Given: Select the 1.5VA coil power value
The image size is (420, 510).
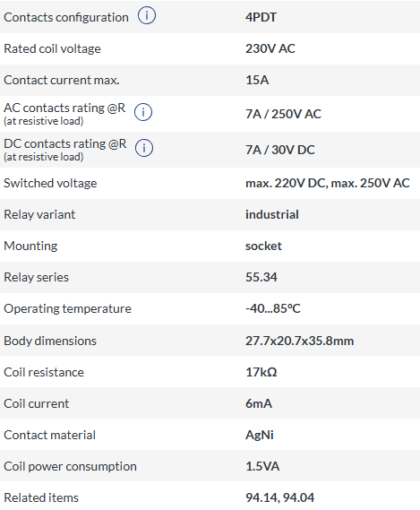Looking at the screenshot, I should [x=262, y=466].
